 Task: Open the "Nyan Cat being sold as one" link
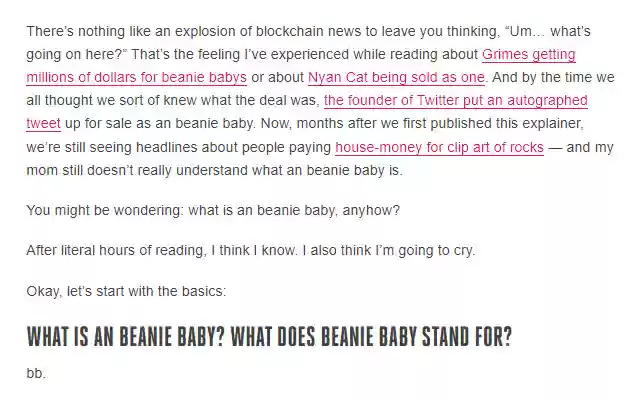coord(396,78)
